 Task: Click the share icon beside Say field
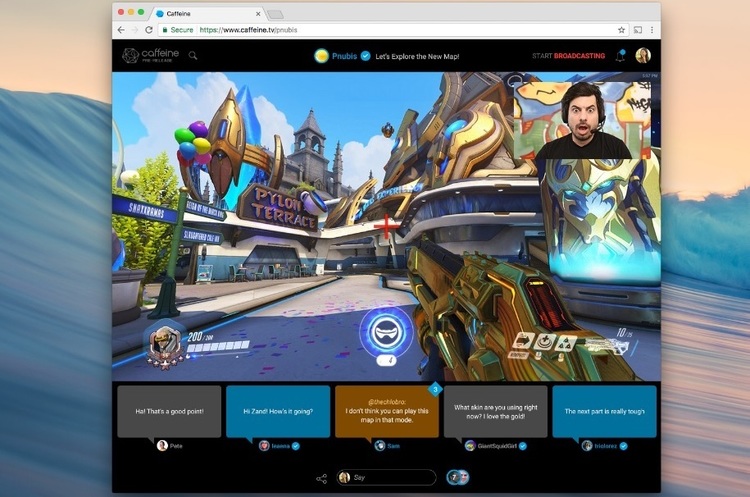pyautogui.click(x=321, y=478)
